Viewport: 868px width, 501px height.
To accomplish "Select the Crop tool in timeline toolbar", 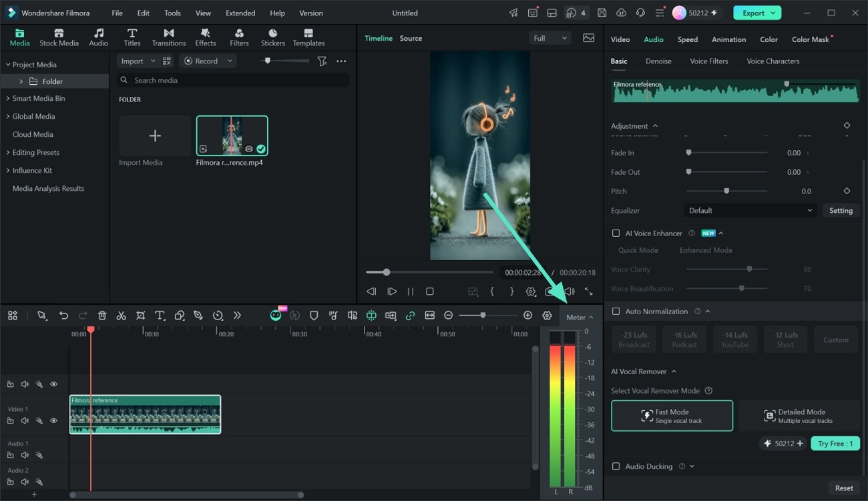I will point(141,316).
